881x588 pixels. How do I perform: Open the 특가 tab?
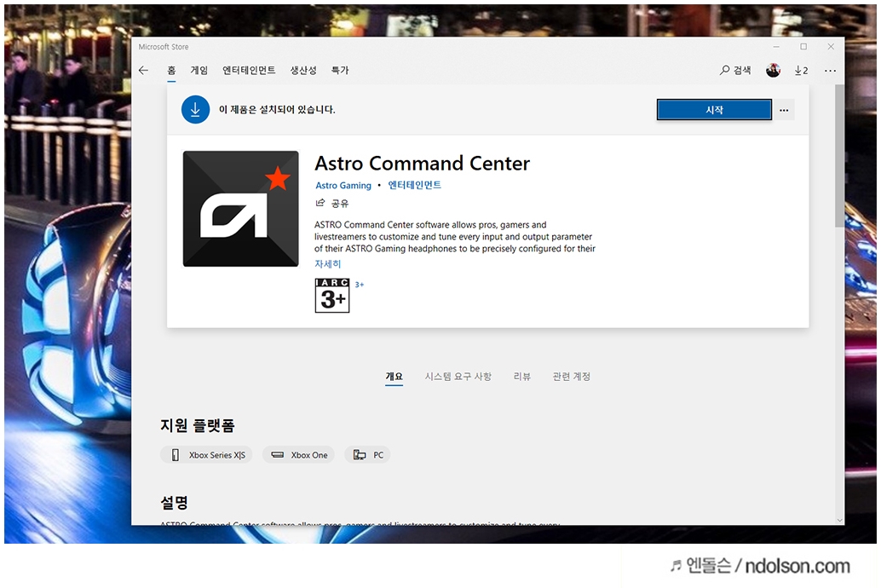340,70
